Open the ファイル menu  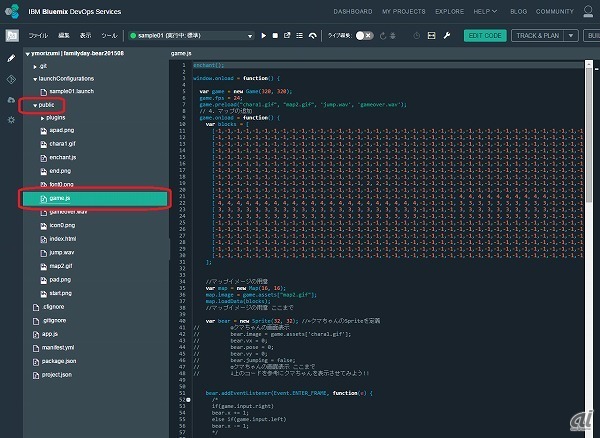(38, 35)
